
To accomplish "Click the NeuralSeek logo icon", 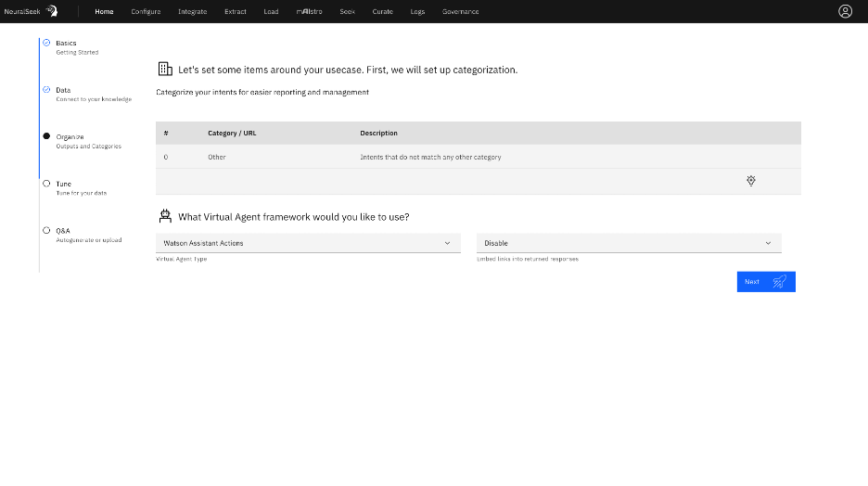I will pyautogui.click(x=52, y=11).
